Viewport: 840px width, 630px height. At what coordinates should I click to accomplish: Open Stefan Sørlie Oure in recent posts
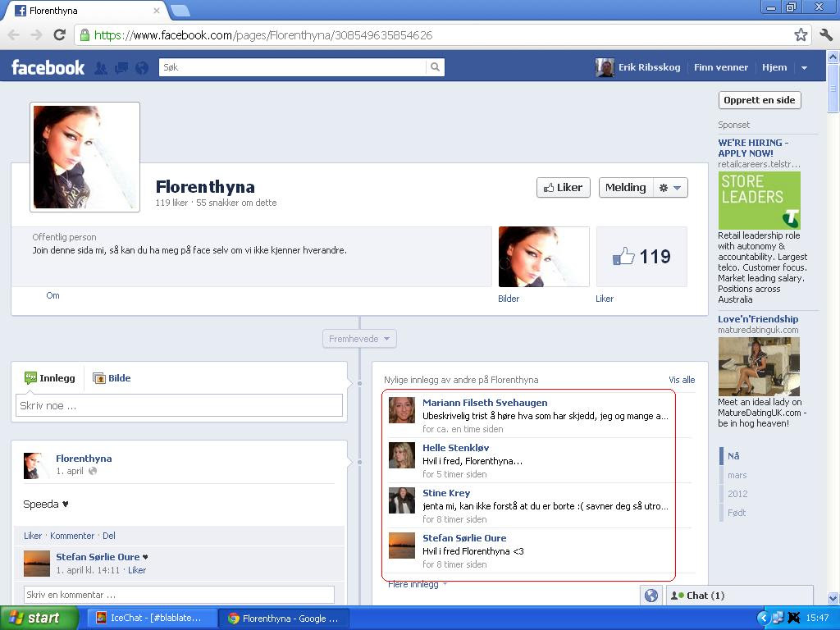(x=464, y=538)
